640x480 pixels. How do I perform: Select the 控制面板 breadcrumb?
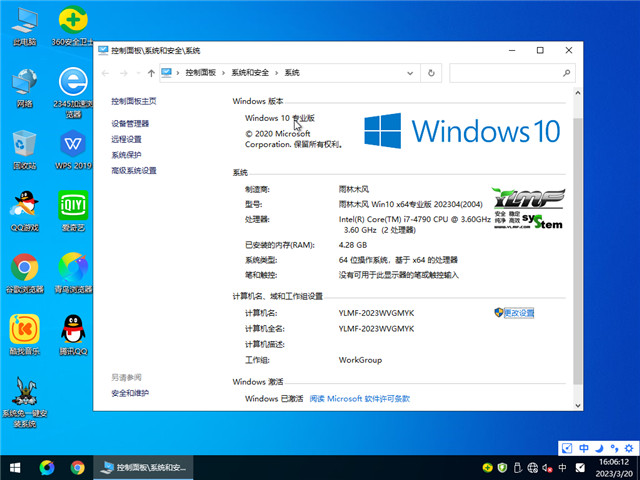[200, 73]
